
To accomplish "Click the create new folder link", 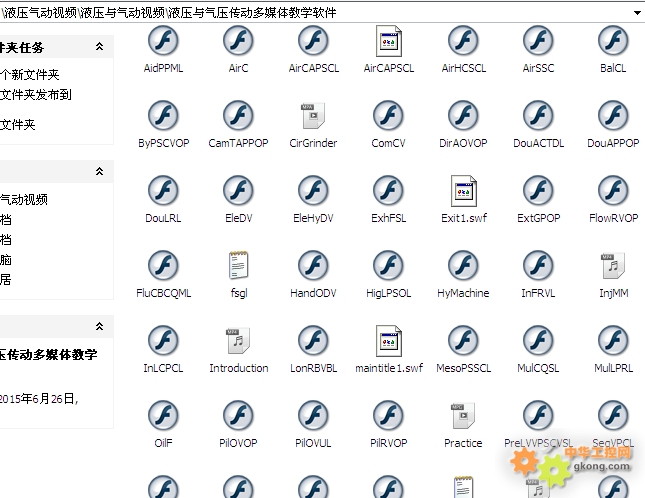I will click(x=30, y=74).
